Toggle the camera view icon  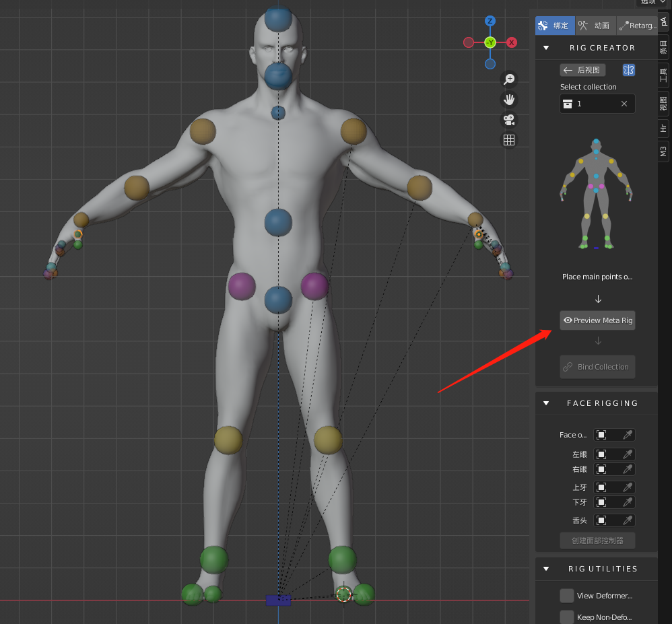point(509,120)
